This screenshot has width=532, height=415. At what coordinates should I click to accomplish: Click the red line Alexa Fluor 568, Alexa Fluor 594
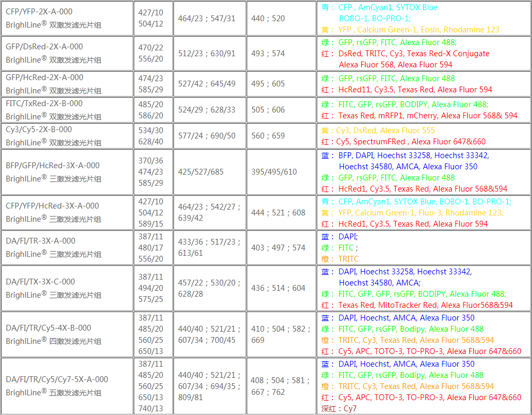click(x=396, y=65)
